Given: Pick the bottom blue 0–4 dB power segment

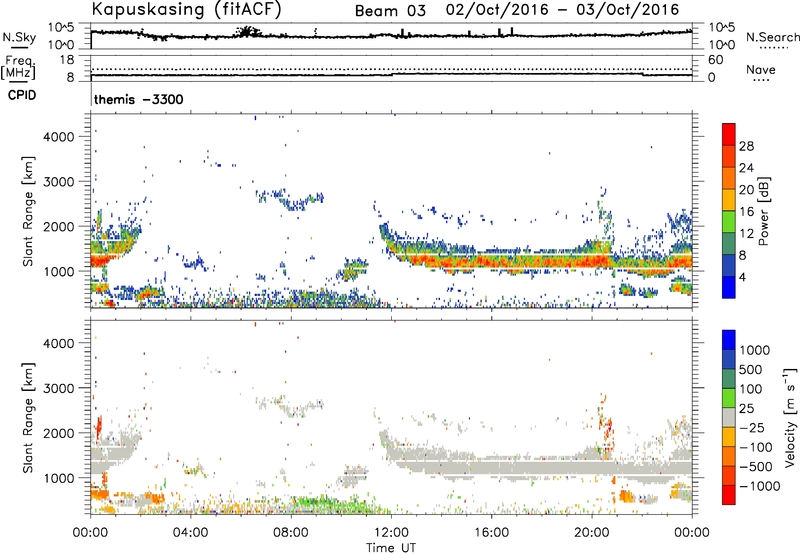Looking at the screenshot, I should coord(729,288).
